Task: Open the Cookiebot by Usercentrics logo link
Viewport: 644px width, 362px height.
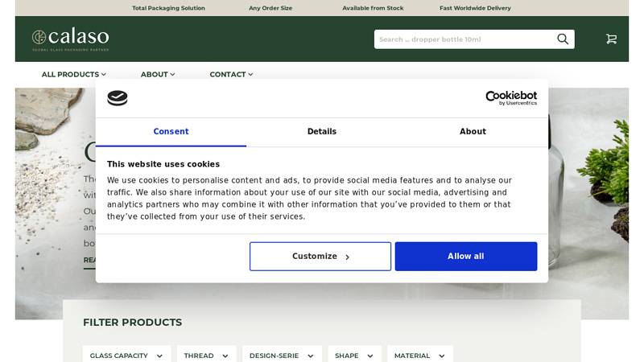Action: pyautogui.click(x=511, y=98)
